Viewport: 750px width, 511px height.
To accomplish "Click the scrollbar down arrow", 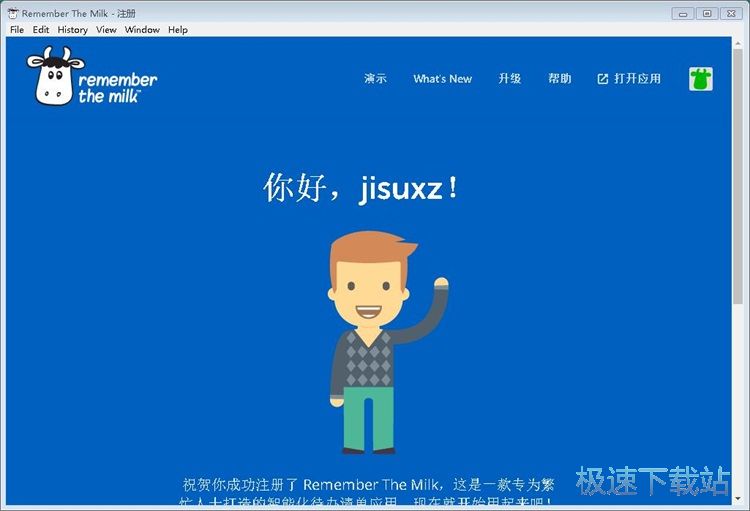I will 738,499.
